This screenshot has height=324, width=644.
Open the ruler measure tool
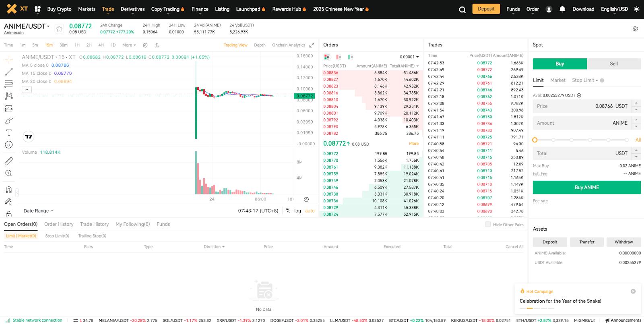(8, 161)
